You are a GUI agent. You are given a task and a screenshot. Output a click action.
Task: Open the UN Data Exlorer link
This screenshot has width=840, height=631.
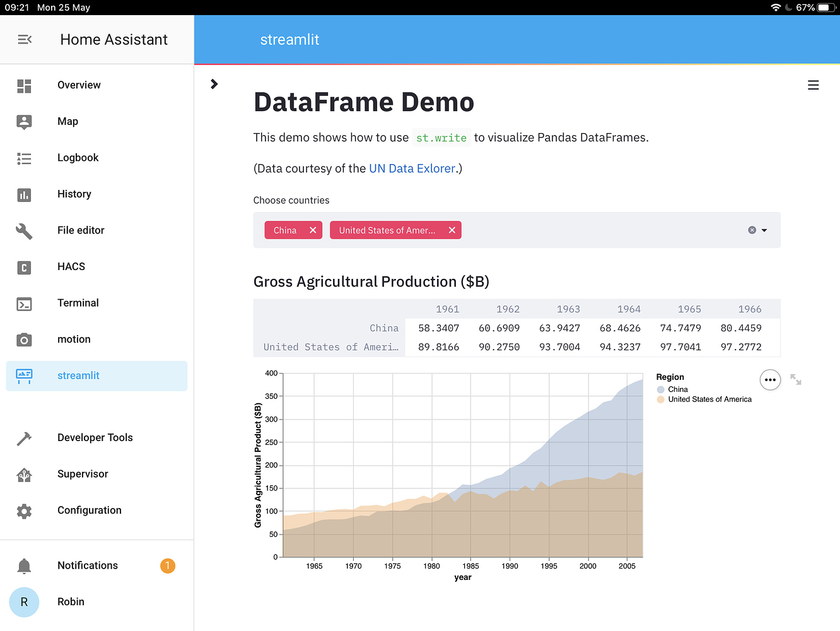click(412, 168)
